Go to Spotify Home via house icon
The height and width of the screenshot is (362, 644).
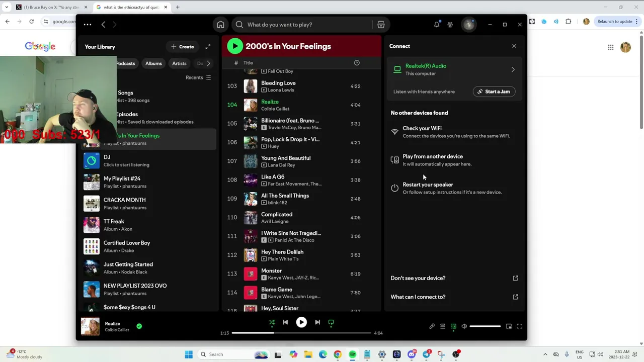[x=220, y=25]
